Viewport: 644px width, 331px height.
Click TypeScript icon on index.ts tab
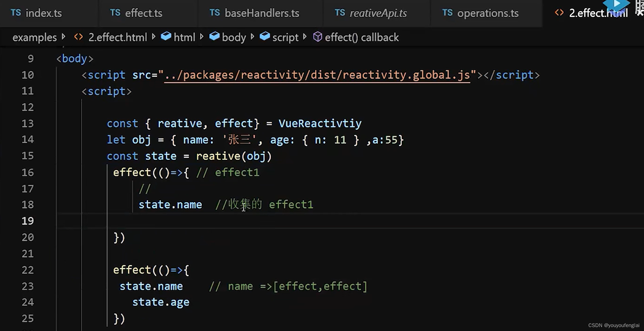point(16,13)
